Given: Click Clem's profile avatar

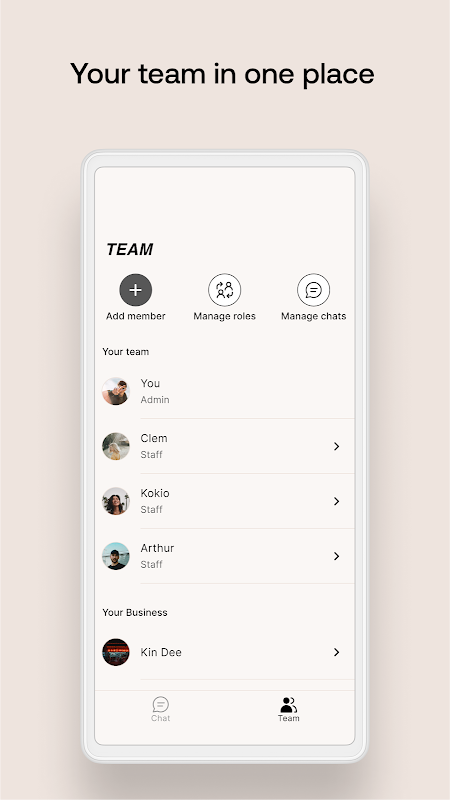Looking at the screenshot, I should (116, 446).
